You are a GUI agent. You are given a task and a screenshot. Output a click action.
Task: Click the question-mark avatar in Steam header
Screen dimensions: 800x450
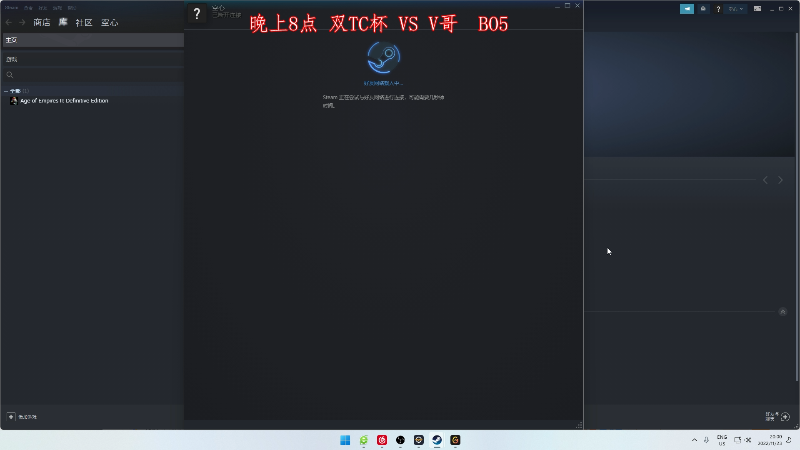(x=718, y=9)
